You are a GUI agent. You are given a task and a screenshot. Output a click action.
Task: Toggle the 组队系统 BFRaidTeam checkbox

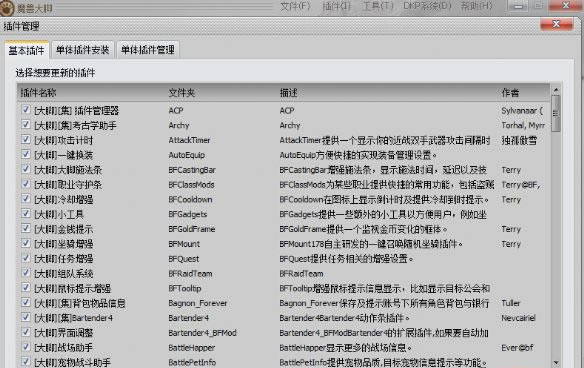coord(25,273)
